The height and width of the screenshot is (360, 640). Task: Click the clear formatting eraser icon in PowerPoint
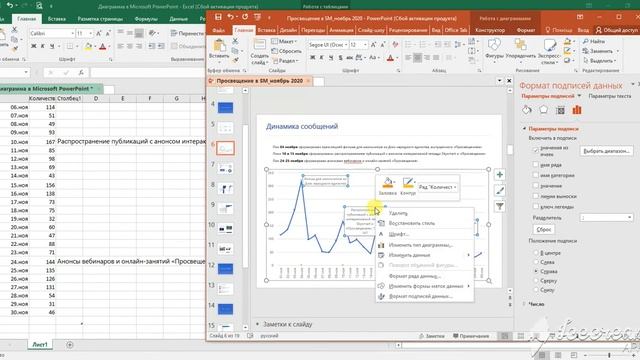[395, 44]
